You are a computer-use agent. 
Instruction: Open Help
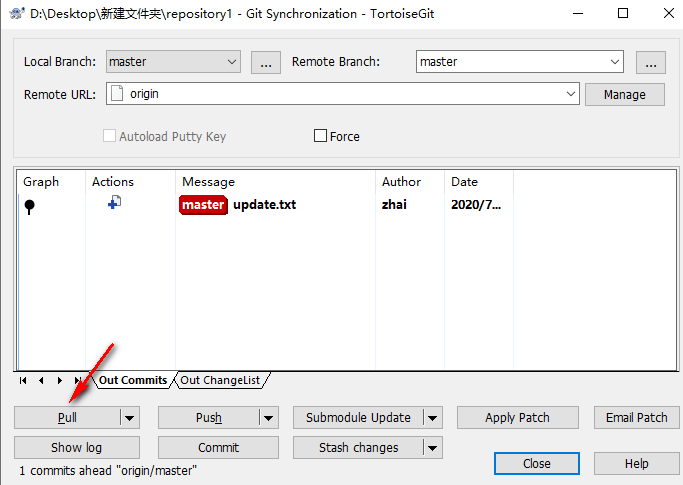point(636,463)
